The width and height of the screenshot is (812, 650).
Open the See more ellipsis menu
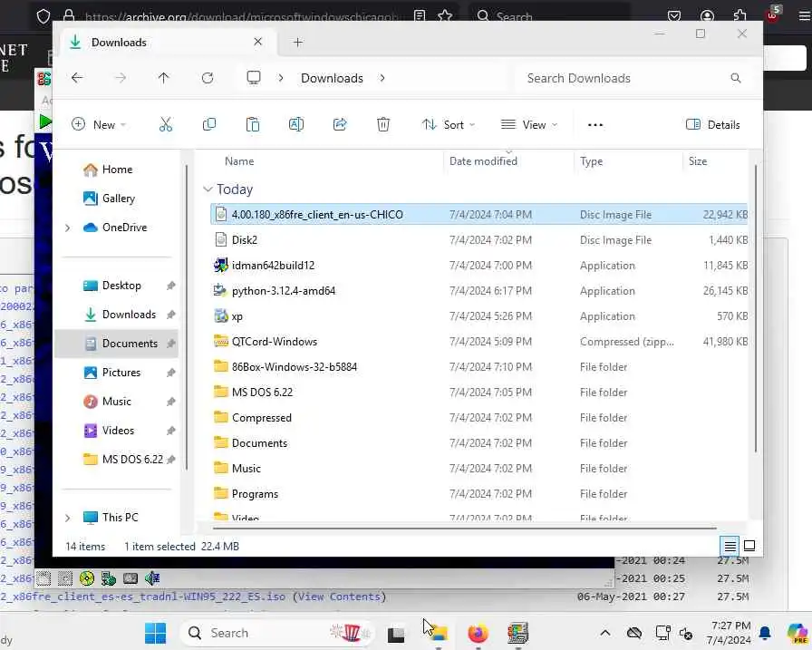[595, 125]
